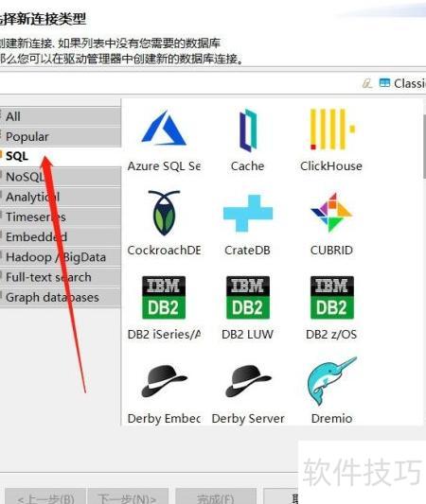Choose the Cache database icon

pyautogui.click(x=248, y=130)
